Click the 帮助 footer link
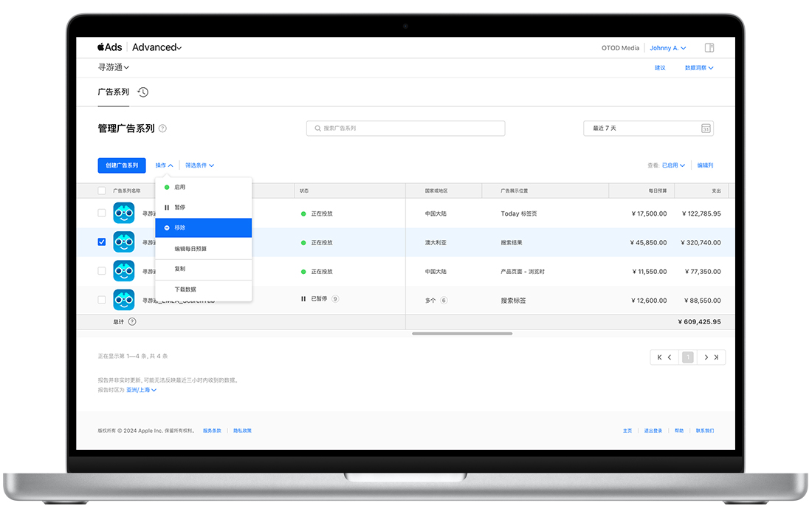812x517 pixels. pyautogui.click(x=679, y=431)
